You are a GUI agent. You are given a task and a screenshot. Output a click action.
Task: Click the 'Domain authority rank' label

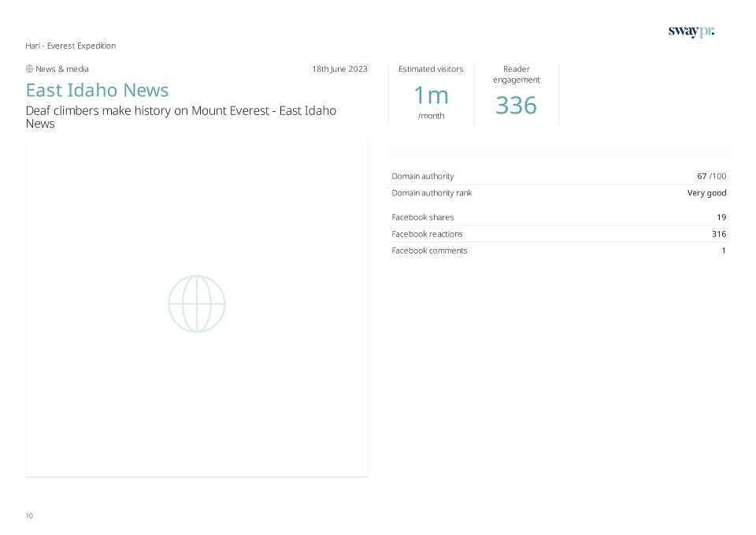432,193
